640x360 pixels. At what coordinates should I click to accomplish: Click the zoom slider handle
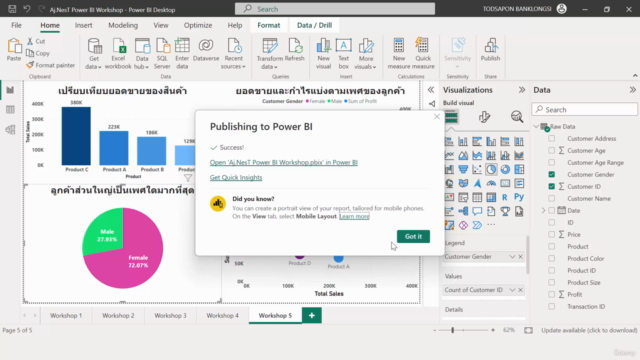tap(452, 330)
